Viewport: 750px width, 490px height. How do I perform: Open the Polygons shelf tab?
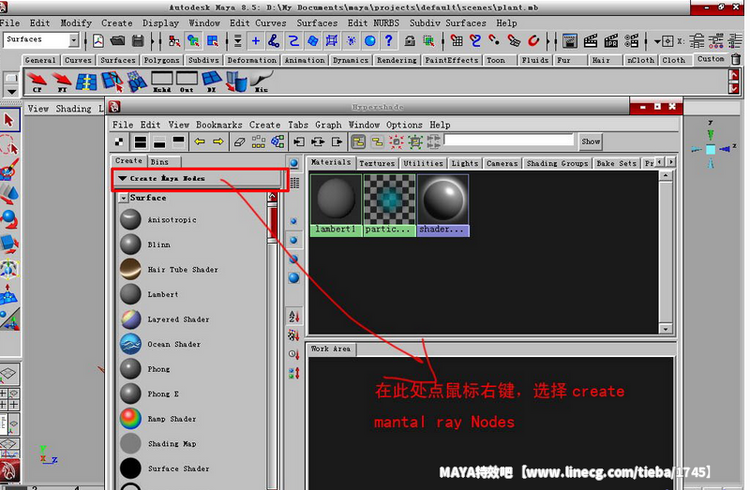pos(161,60)
